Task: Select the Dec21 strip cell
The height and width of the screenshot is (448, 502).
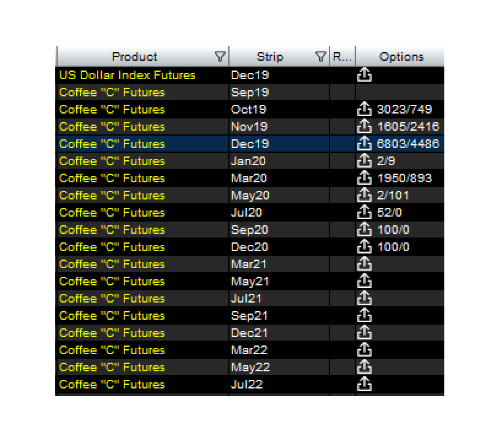Action: (x=279, y=333)
